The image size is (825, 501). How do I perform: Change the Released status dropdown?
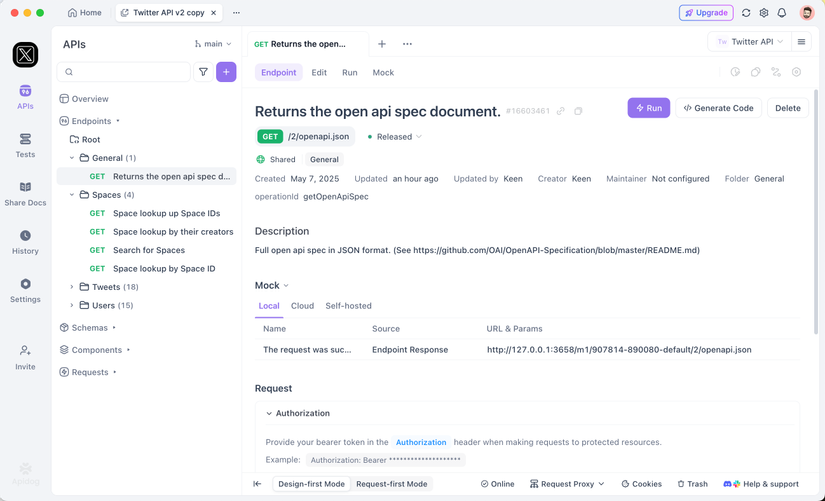click(395, 136)
